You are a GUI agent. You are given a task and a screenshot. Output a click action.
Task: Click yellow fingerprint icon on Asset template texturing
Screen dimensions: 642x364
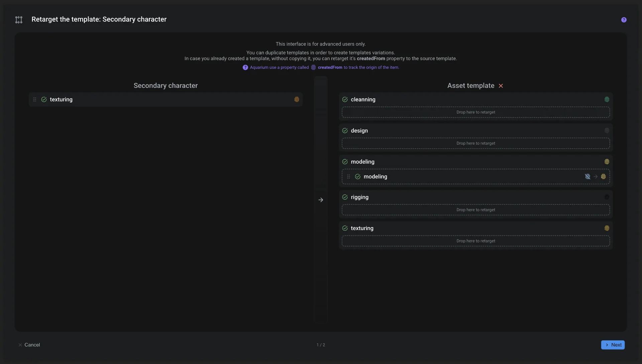pyautogui.click(x=607, y=228)
